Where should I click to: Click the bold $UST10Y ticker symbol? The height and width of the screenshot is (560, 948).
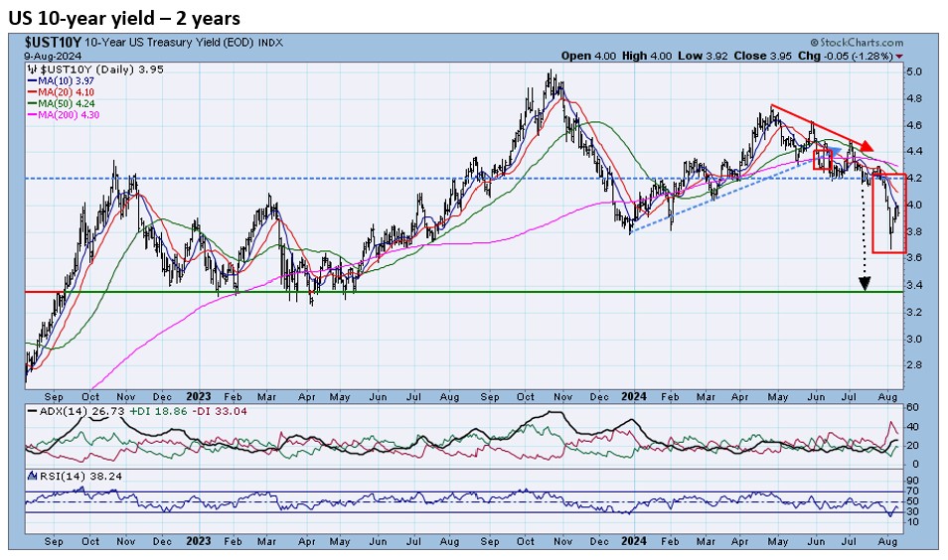click(x=53, y=43)
